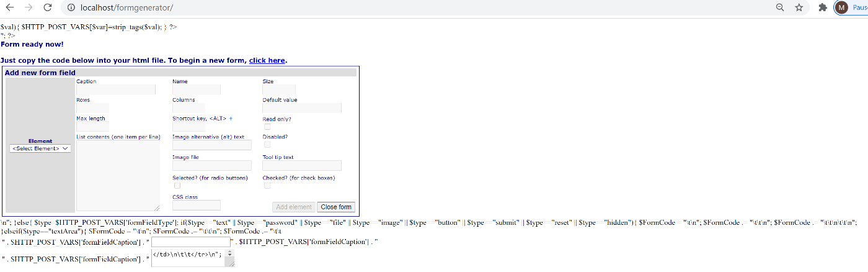Focus the Tool tip text field
This screenshot has width=868, height=272.
coord(302,165)
